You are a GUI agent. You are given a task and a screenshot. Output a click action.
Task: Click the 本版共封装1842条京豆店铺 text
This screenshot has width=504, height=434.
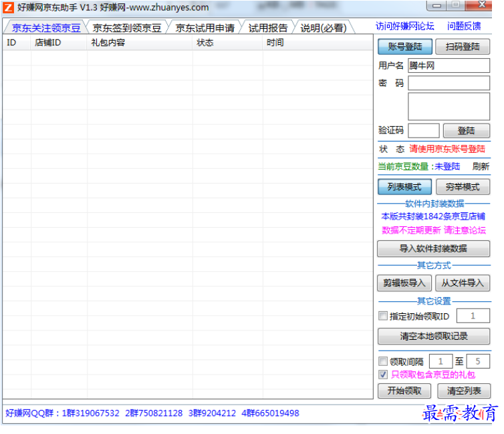point(433,216)
